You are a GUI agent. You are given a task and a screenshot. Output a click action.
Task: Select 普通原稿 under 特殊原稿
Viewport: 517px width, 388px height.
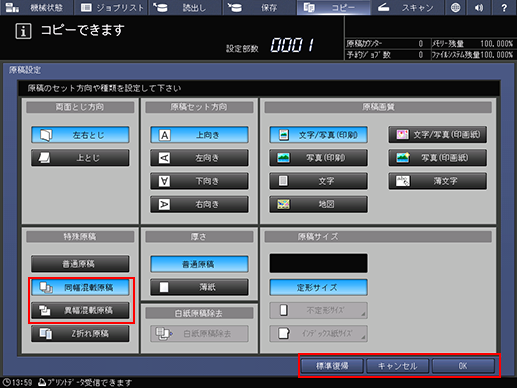[x=80, y=264]
